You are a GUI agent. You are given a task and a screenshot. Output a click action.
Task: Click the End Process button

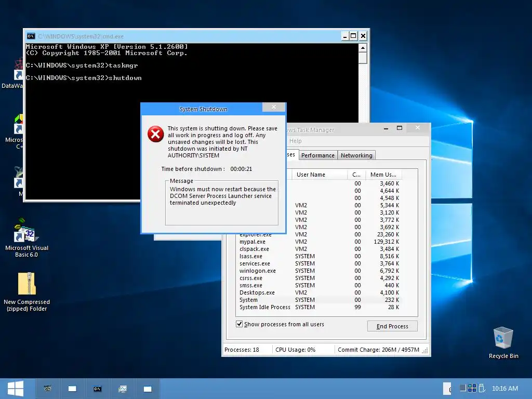[x=392, y=326]
